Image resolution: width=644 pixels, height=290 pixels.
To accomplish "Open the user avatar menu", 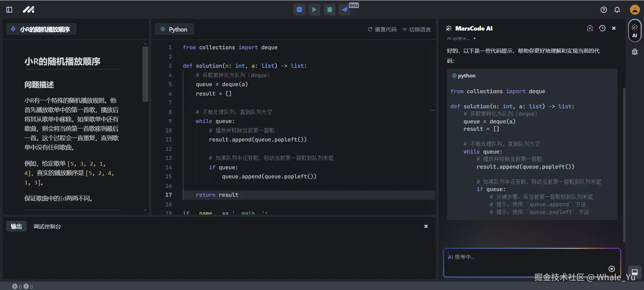I will tap(635, 10).
